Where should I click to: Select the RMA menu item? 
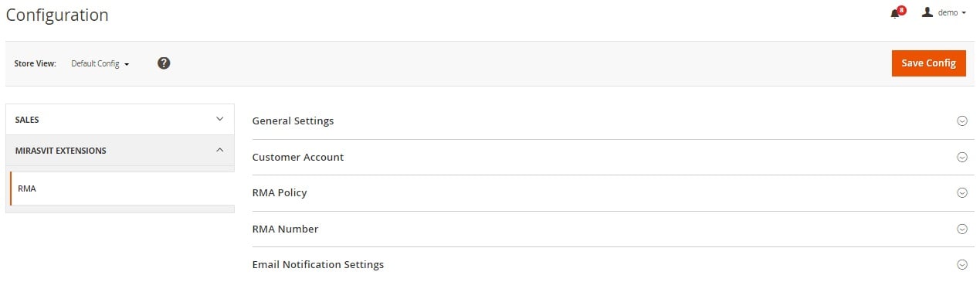click(x=122, y=189)
